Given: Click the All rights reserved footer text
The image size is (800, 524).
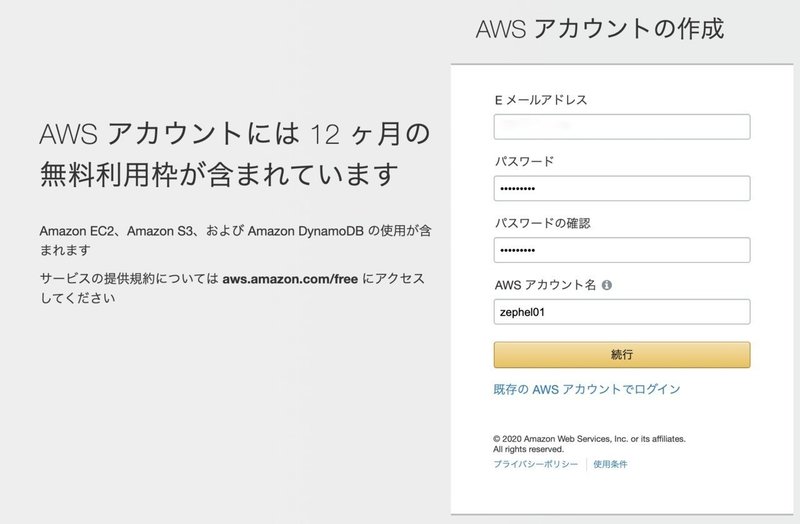Looking at the screenshot, I should point(528,450).
